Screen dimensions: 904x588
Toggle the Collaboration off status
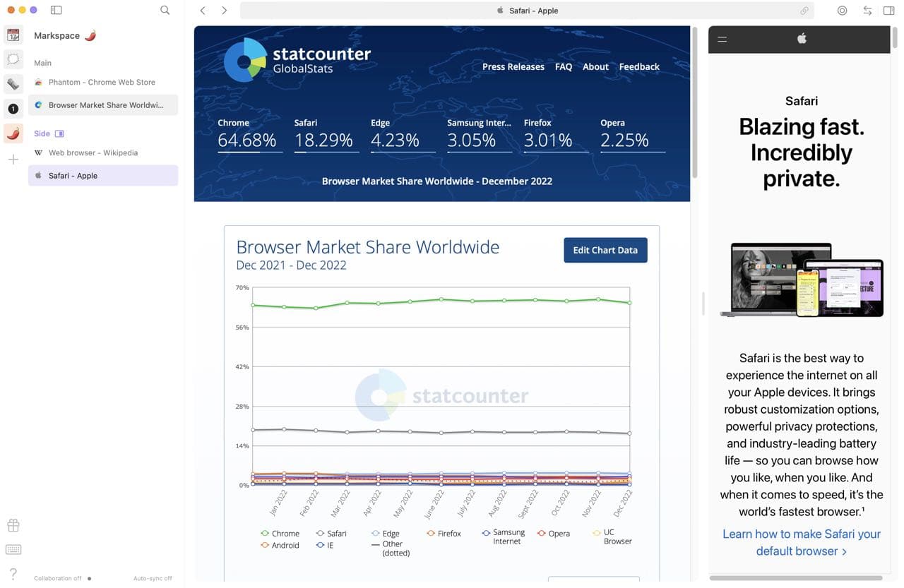pyautogui.click(x=62, y=578)
